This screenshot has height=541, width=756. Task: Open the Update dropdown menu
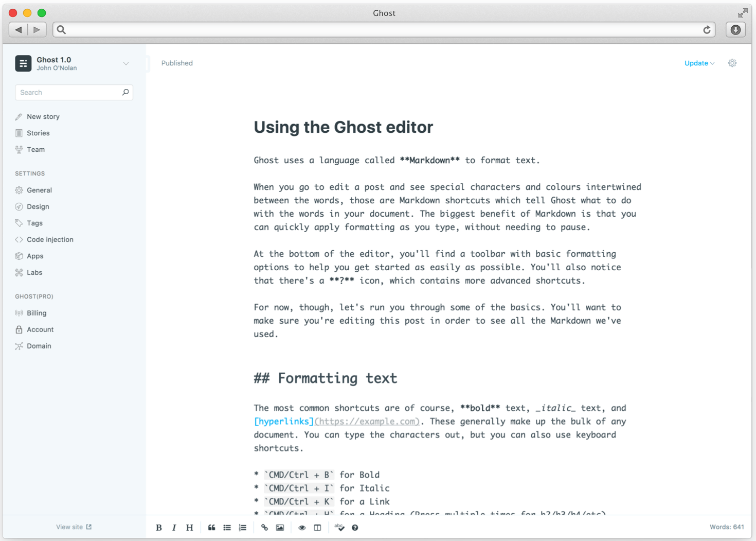tap(699, 63)
